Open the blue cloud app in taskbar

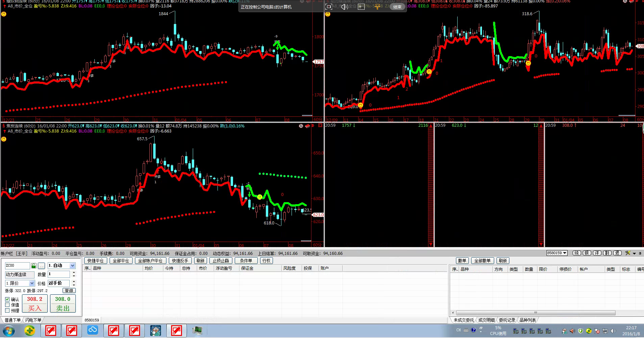point(92,330)
